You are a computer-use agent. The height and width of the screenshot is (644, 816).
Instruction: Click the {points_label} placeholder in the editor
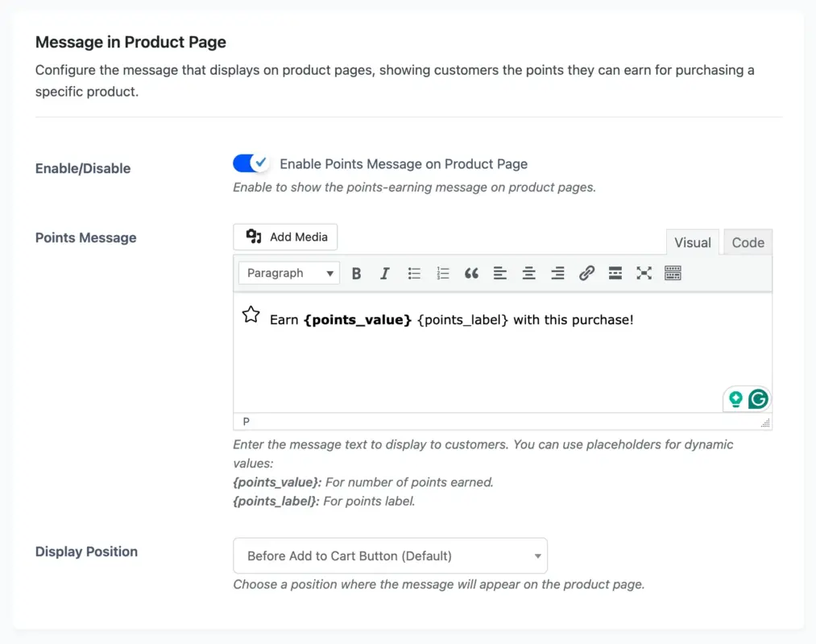pos(462,320)
